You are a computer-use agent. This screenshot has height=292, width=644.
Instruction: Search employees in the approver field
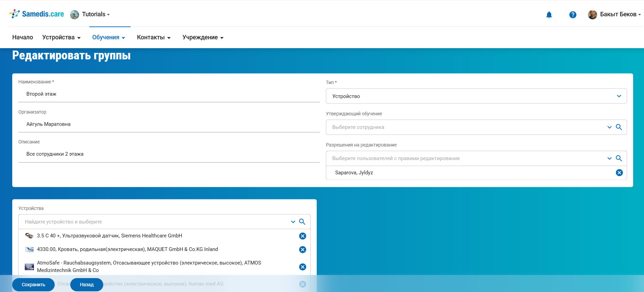tap(619, 127)
